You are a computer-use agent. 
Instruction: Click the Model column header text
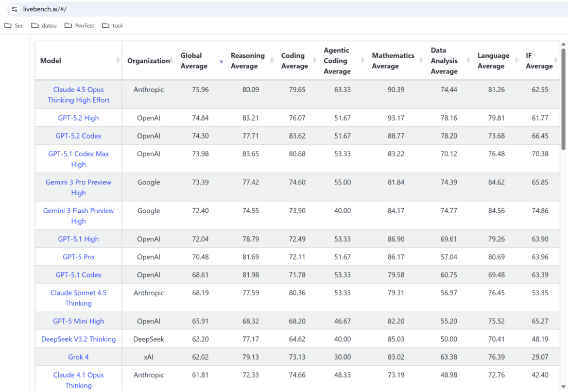50,60
